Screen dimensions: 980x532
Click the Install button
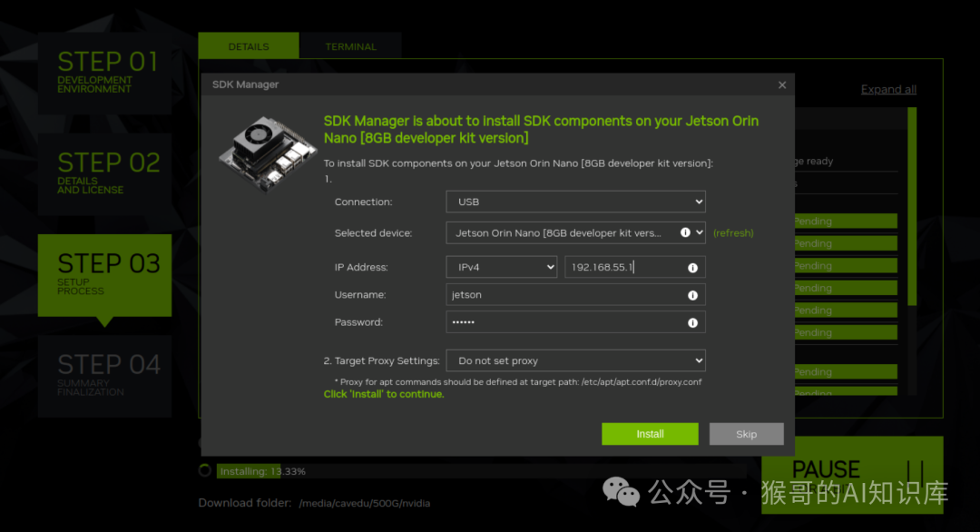pyautogui.click(x=650, y=434)
